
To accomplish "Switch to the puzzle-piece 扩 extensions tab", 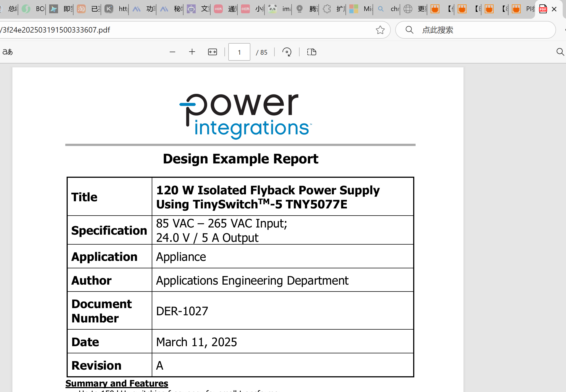I will [x=334, y=9].
